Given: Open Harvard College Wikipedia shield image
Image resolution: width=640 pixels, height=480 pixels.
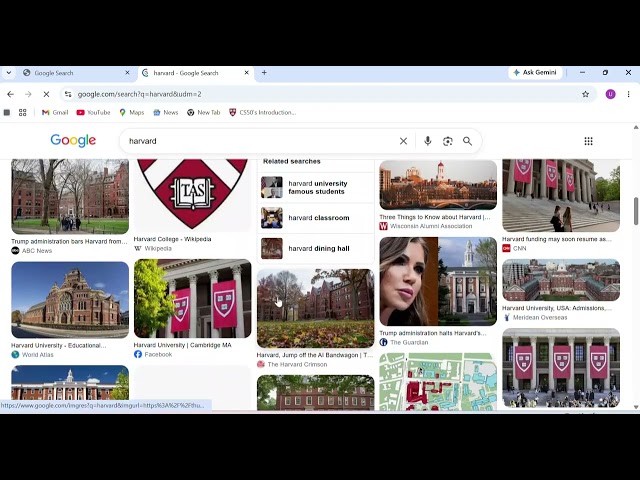Looking at the screenshot, I should pos(193,195).
